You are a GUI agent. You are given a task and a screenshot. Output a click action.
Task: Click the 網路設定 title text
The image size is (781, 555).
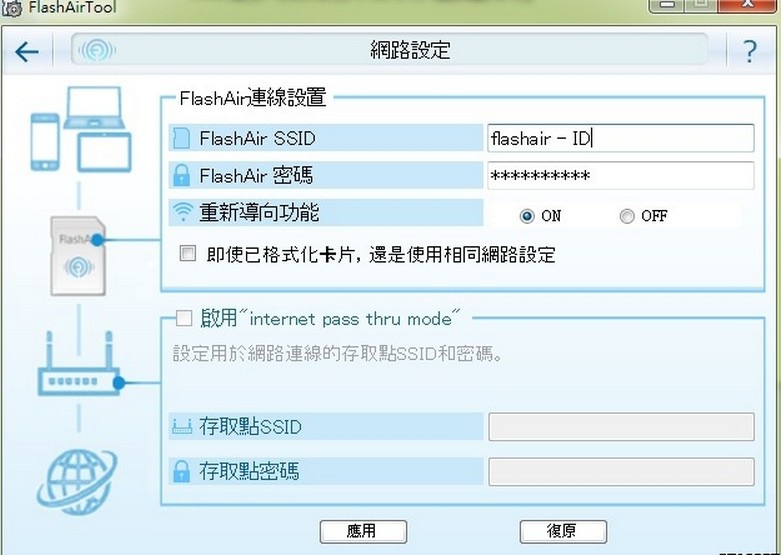click(410, 50)
